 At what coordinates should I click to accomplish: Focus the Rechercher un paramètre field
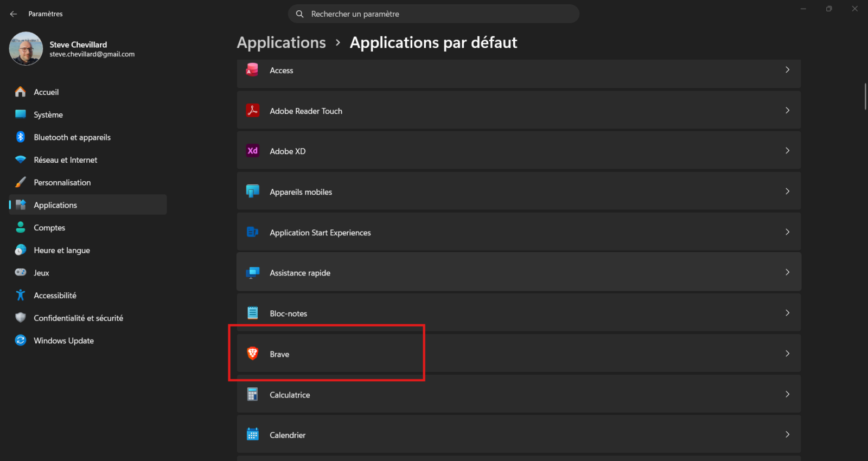(433, 14)
